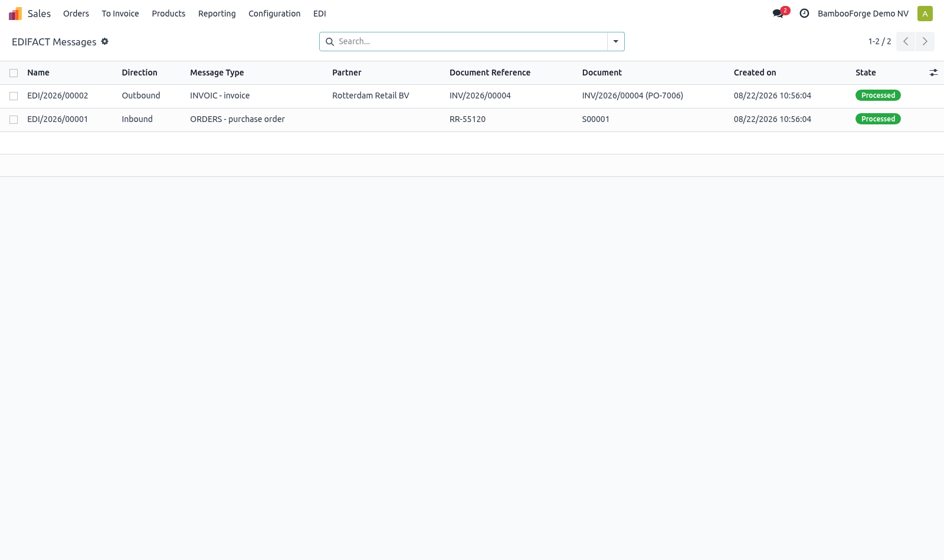This screenshot has height=560, width=944.
Task: Click the BambooForge Demo NV company switcher
Action: coord(863,14)
